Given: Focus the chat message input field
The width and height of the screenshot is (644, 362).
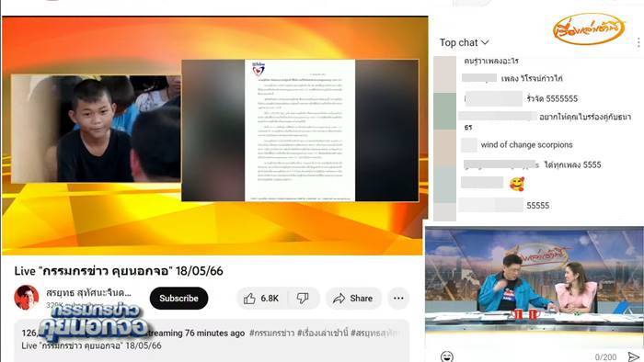Looking at the screenshot, I should coord(522,356).
